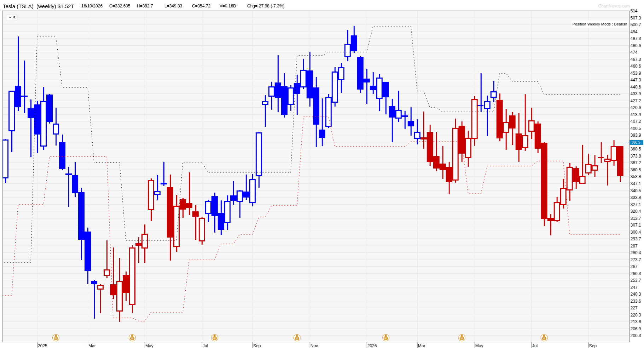The width and height of the screenshot is (644, 348).
Task: Click the '300.4' price axis label
Action: point(636,232)
